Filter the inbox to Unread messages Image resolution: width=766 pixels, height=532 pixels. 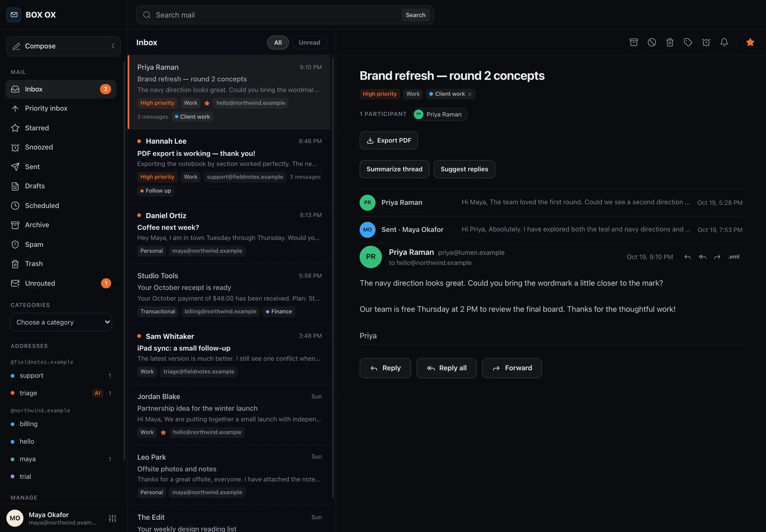coord(310,43)
